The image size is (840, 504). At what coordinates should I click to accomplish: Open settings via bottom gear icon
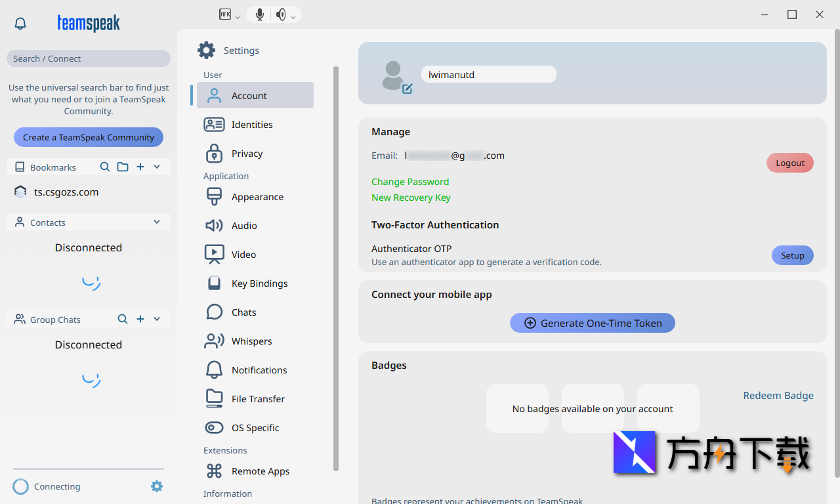(156, 486)
